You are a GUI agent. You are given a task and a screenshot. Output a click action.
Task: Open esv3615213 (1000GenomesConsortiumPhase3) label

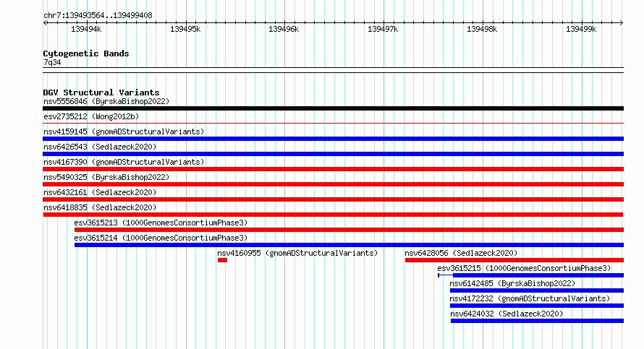point(161,223)
